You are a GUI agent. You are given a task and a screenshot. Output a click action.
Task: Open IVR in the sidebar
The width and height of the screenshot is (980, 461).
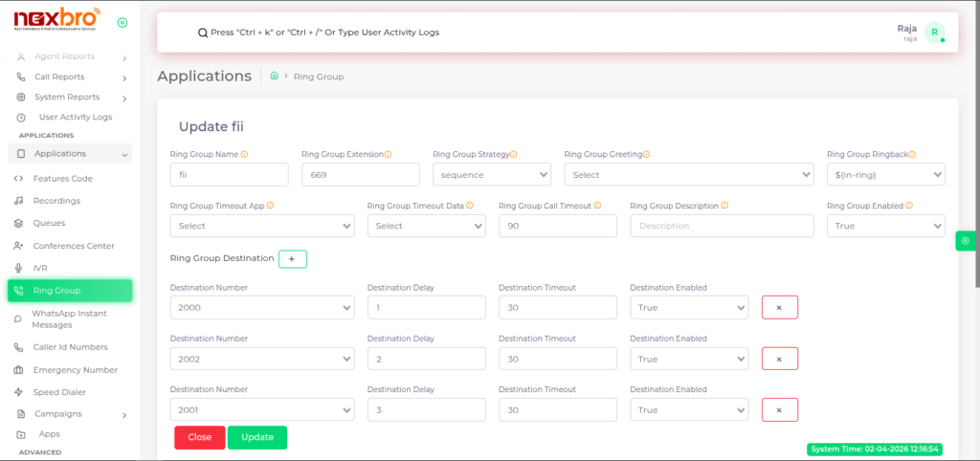40,268
